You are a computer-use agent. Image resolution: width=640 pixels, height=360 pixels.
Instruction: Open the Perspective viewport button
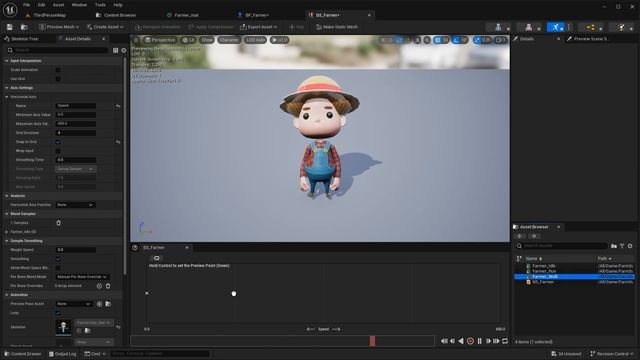160,40
